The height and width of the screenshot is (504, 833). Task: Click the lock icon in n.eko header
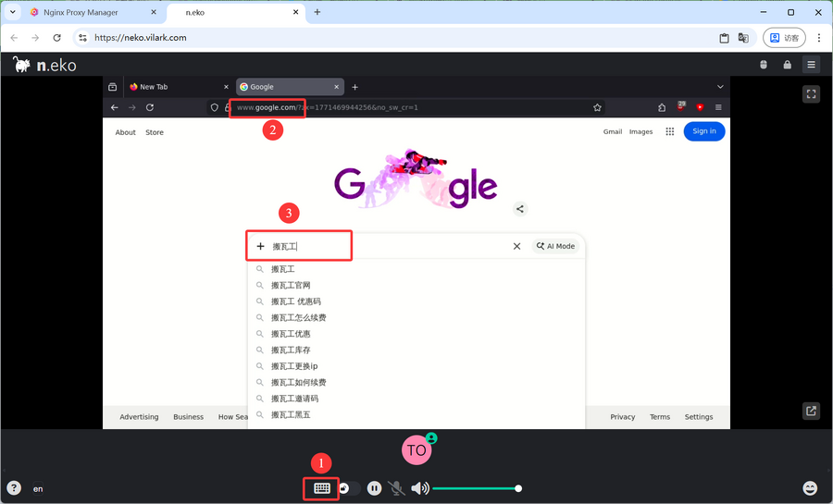(x=787, y=65)
